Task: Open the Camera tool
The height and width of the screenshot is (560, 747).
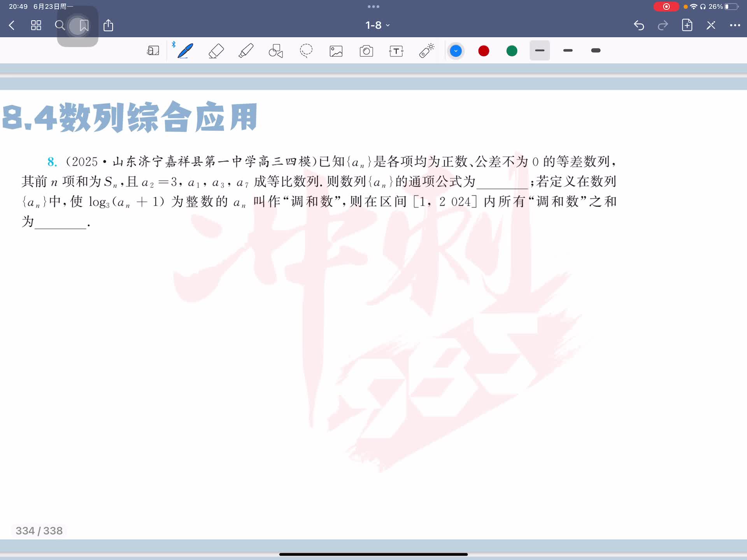Action: [x=366, y=51]
